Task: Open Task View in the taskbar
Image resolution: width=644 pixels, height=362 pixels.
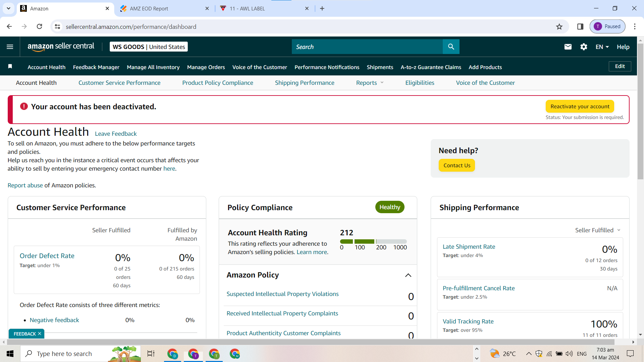Action: point(151,354)
